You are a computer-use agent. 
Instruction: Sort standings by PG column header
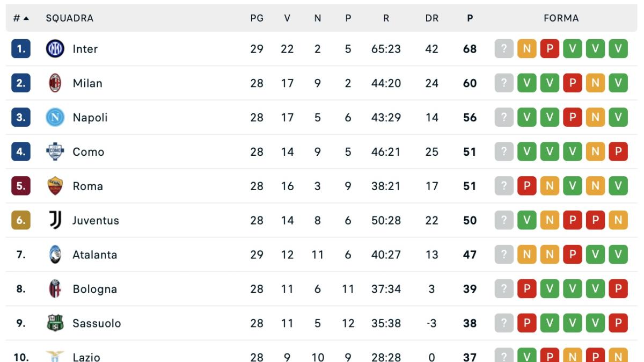click(257, 17)
